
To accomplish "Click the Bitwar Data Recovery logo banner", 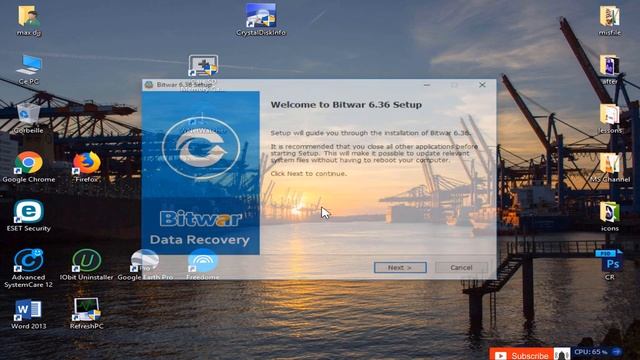I will (200, 173).
